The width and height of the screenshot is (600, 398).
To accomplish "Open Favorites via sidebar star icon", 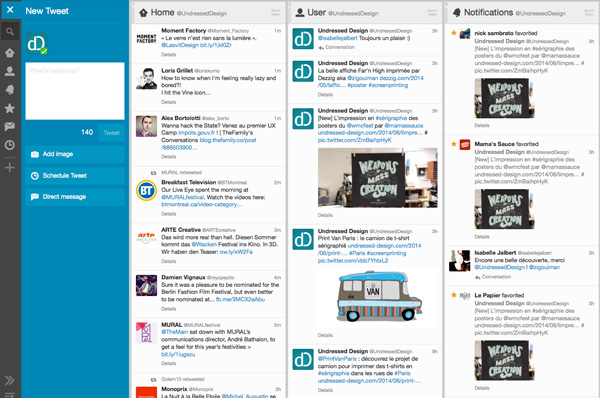I will [10, 108].
